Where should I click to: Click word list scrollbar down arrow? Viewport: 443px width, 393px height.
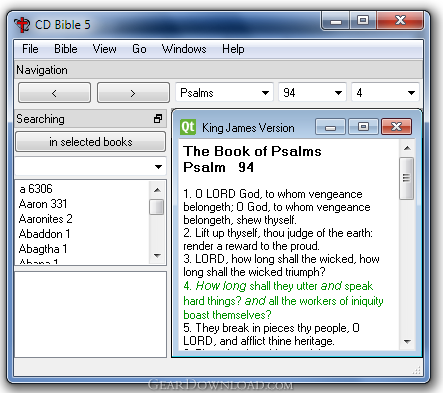tap(157, 256)
